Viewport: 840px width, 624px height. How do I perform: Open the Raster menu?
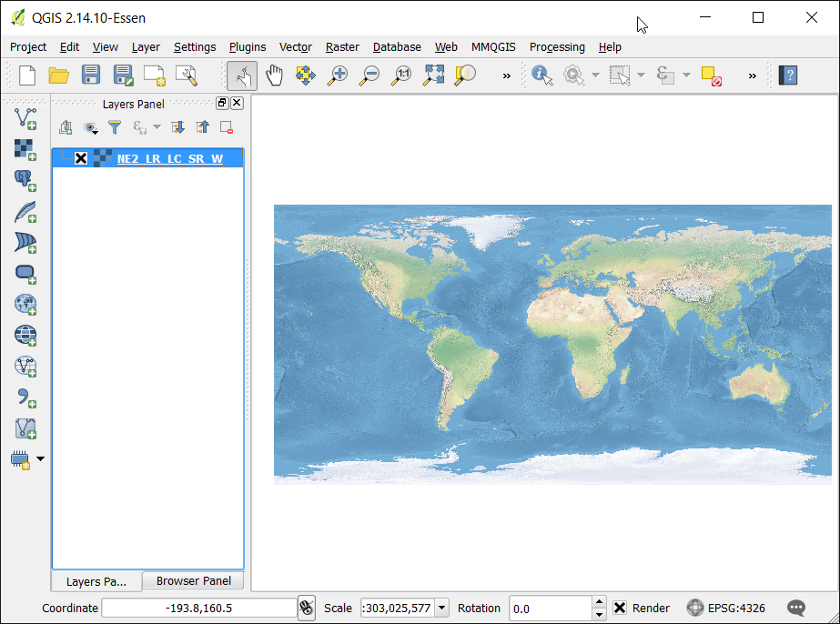click(x=342, y=46)
